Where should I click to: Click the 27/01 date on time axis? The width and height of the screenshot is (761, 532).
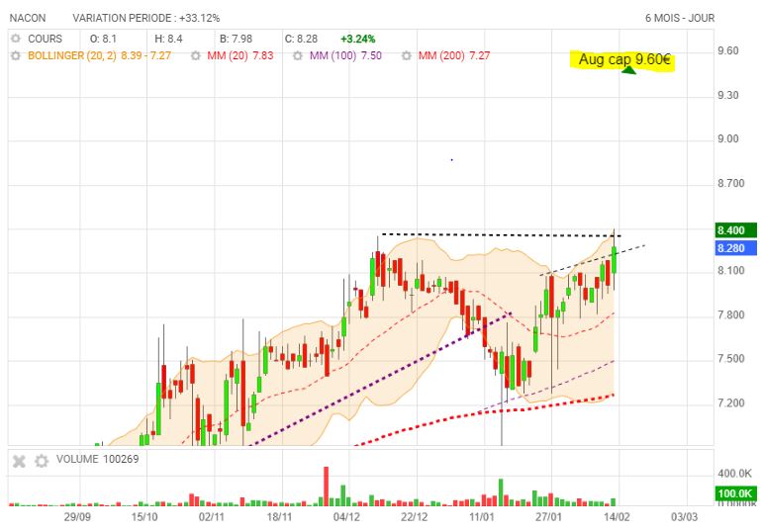pyautogui.click(x=549, y=516)
